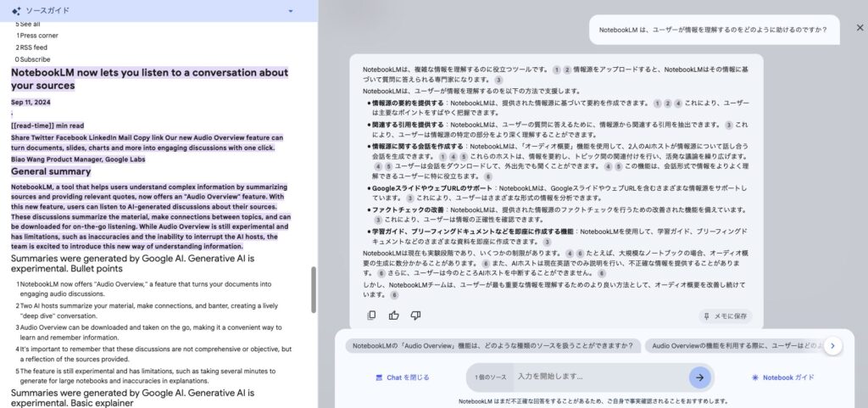Open citation 3 after '専門家になります'

pos(498,81)
